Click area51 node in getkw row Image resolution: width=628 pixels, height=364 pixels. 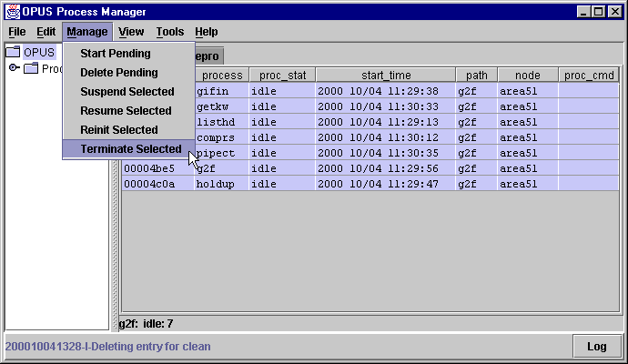(528, 106)
